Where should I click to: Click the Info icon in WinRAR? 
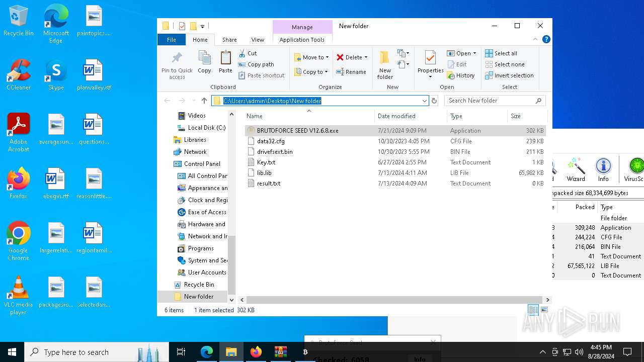click(603, 170)
